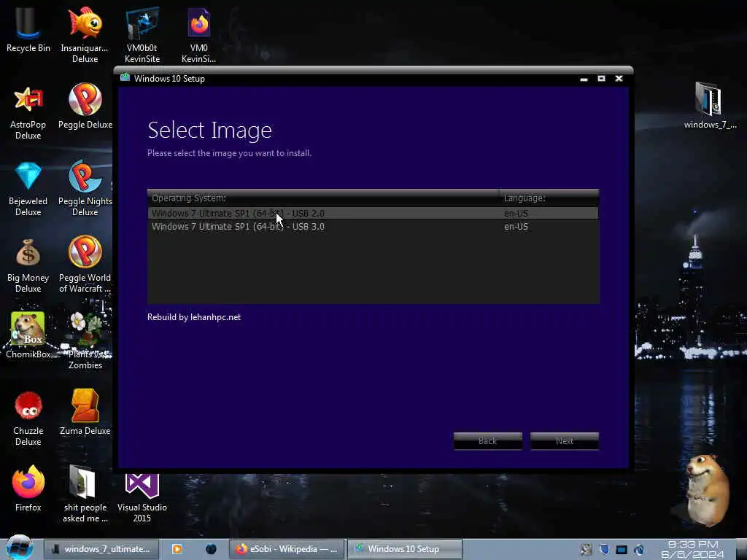Click Windows 10 Setup taskbar button
The width and height of the screenshot is (747, 560).
[404, 549]
